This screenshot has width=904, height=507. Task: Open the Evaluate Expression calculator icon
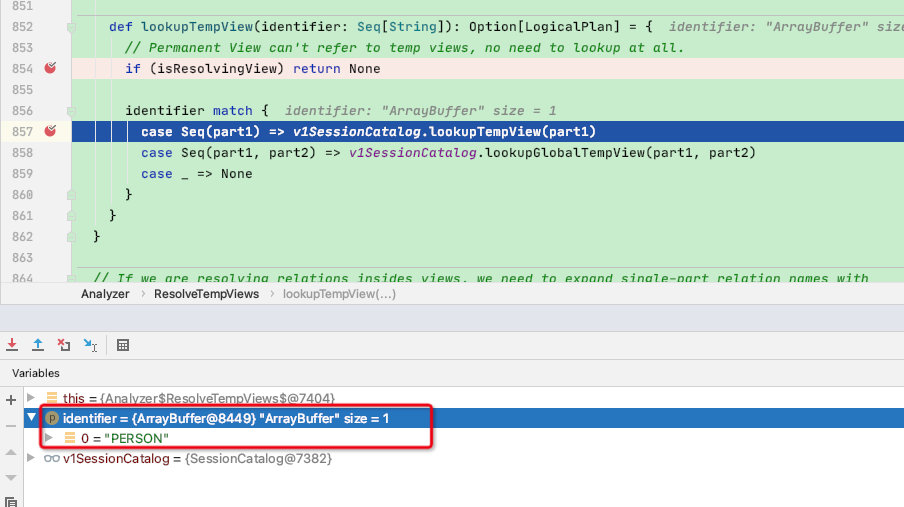[123, 345]
